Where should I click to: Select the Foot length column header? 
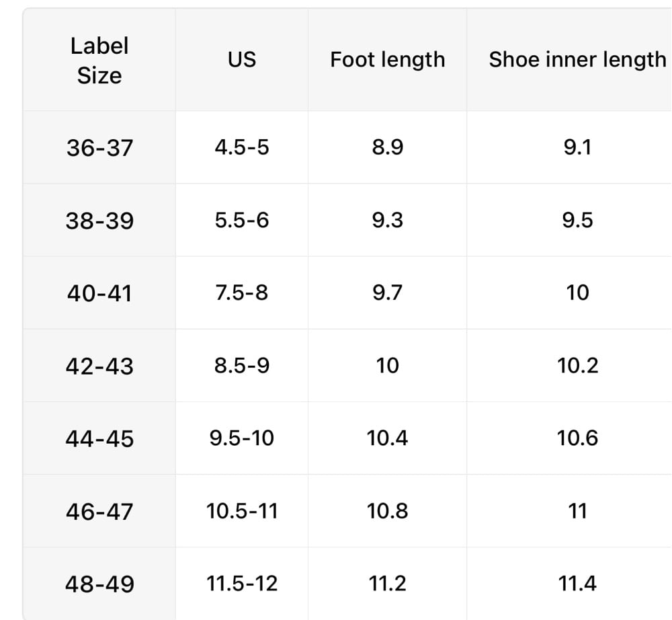point(388,60)
